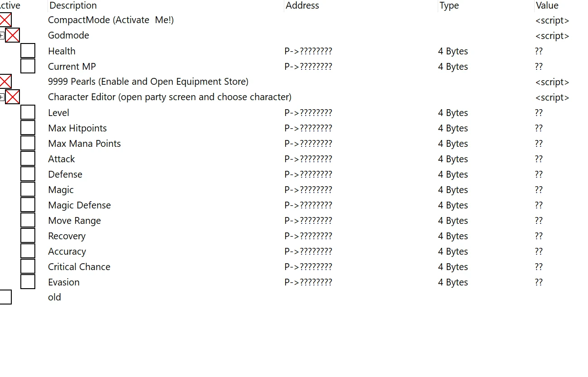Select the Max Hitpoints description text
Viewport: 588px width, 377px height.
point(77,128)
